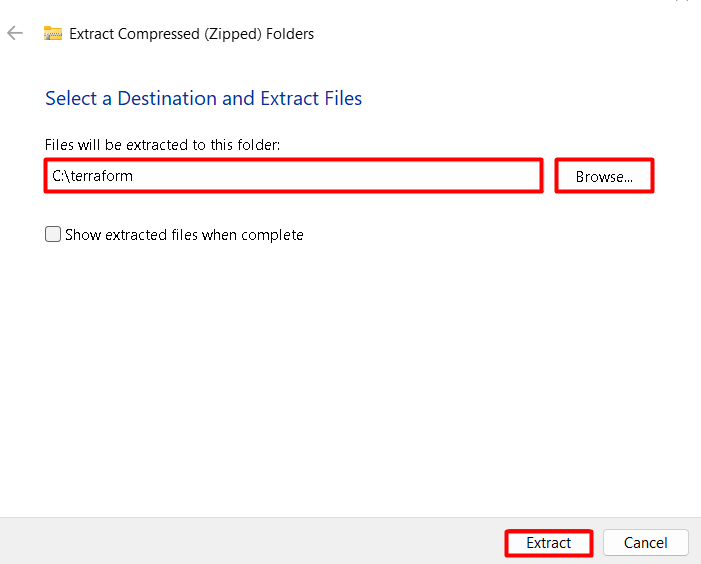
Task: Click the Extract Compressed (Zipped) Folders title text
Action: (x=191, y=34)
